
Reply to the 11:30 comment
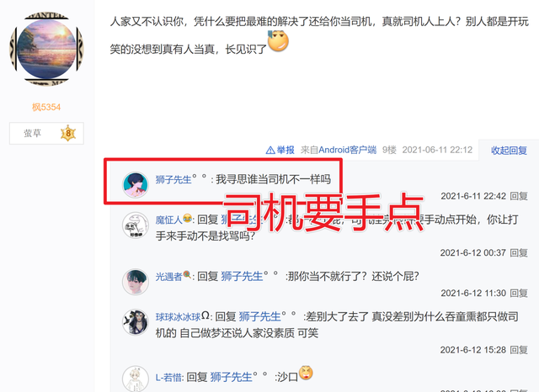coord(519,293)
